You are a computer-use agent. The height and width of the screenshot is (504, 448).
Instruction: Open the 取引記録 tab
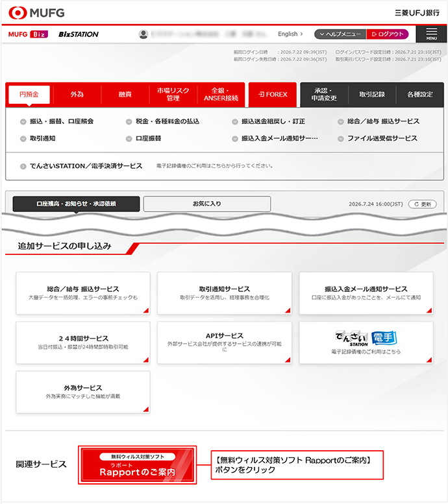pyautogui.click(x=372, y=95)
